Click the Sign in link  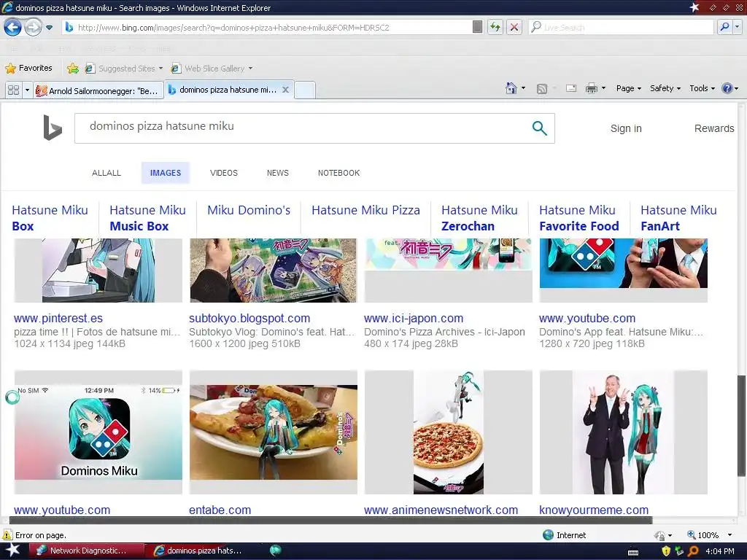tap(626, 128)
